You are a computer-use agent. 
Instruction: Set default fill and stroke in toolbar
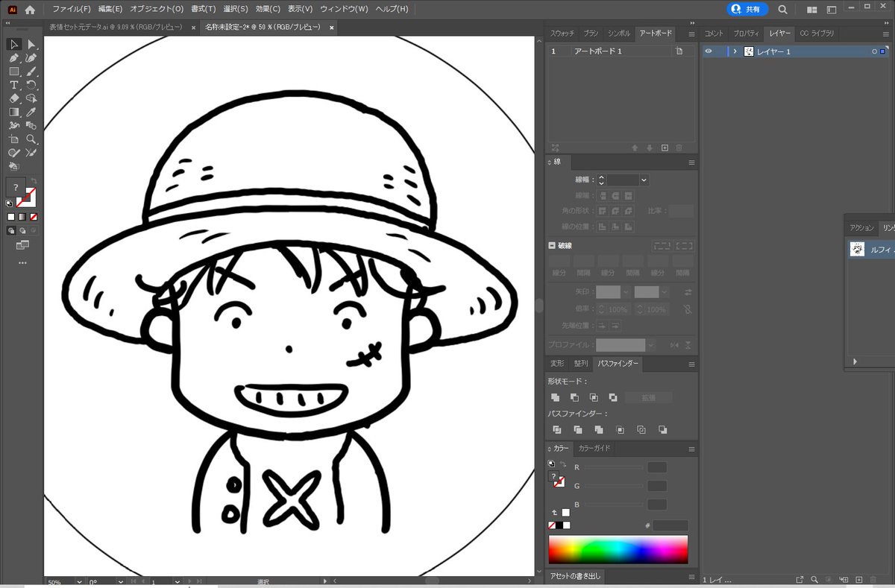tap(9, 202)
